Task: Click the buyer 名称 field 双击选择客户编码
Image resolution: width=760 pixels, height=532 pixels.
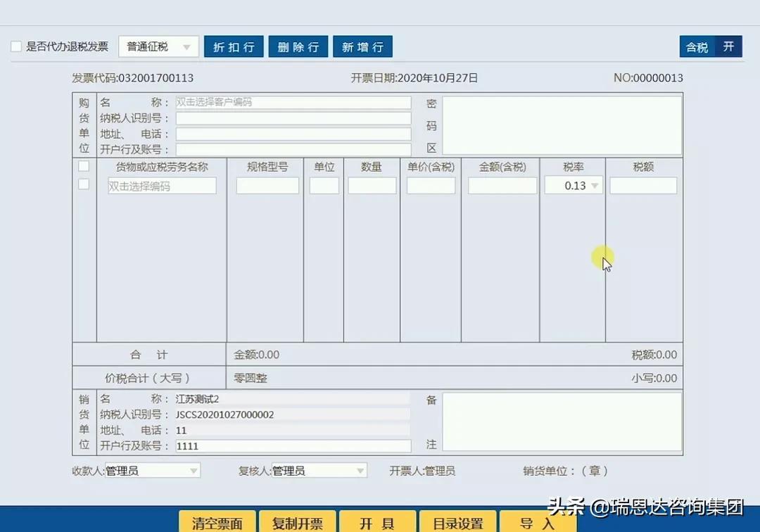Action: click(x=293, y=102)
